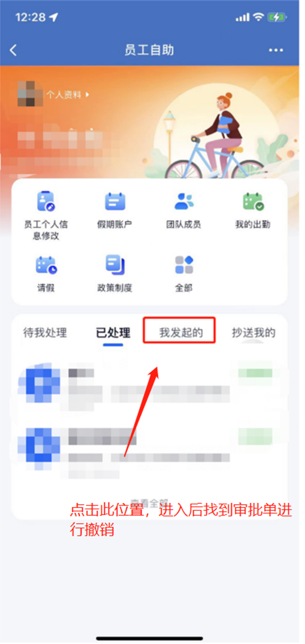This screenshot has width=305, height=644.
Task: Tap the blurred profile avatar
Action: click(x=30, y=93)
